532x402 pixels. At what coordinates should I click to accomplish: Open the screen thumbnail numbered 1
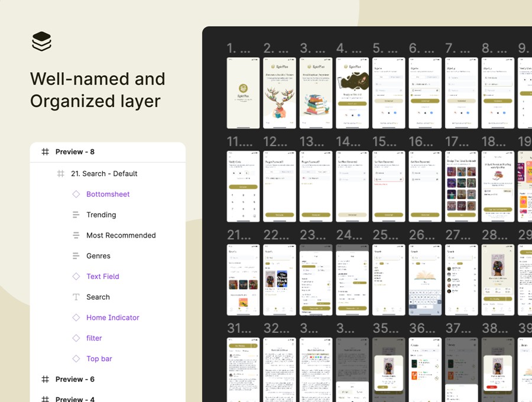[243, 93]
